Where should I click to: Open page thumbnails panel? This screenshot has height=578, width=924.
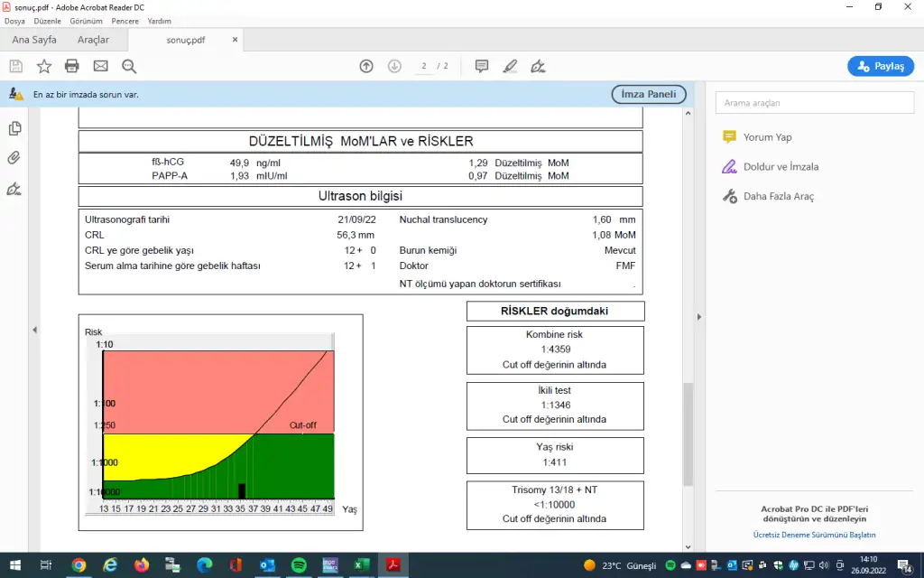pyautogui.click(x=14, y=128)
